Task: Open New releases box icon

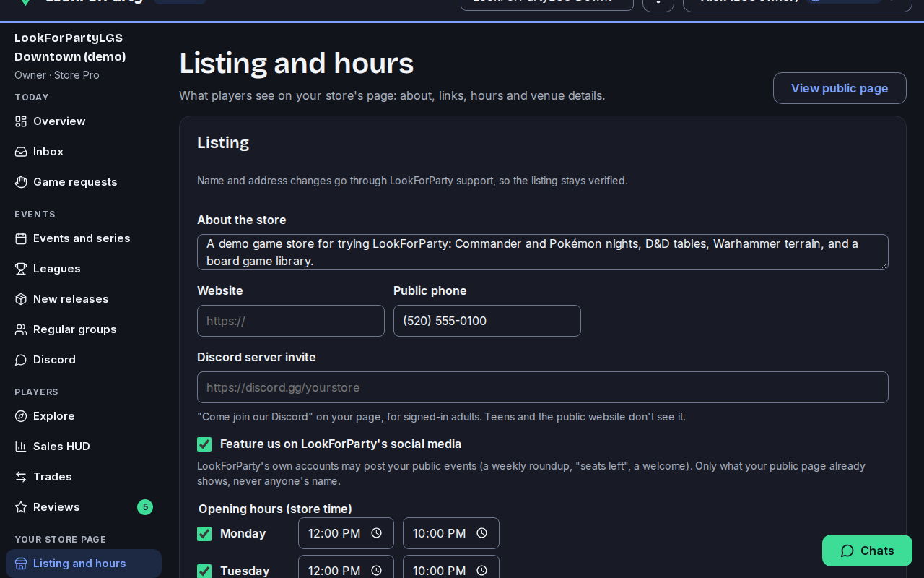Action: pos(21,299)
